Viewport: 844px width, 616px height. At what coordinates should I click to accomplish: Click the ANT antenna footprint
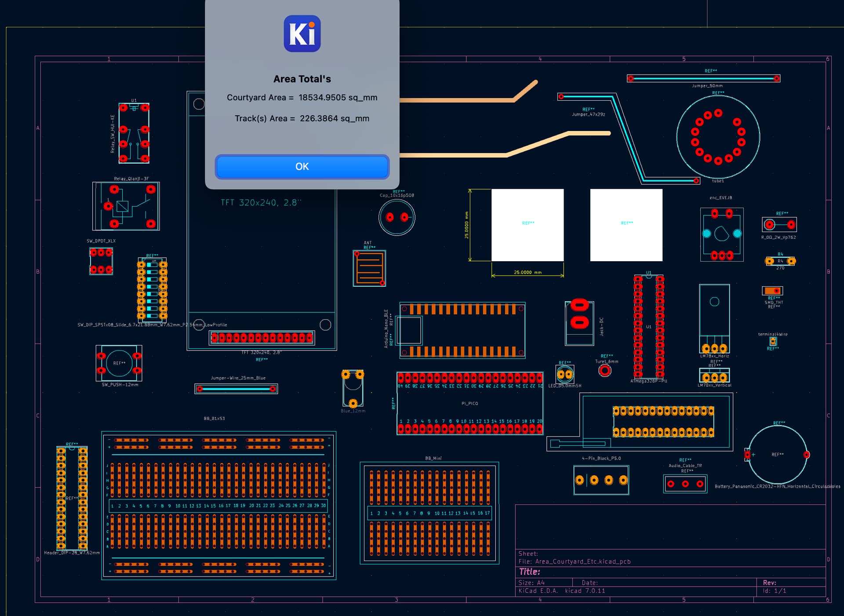coord(369,268)
